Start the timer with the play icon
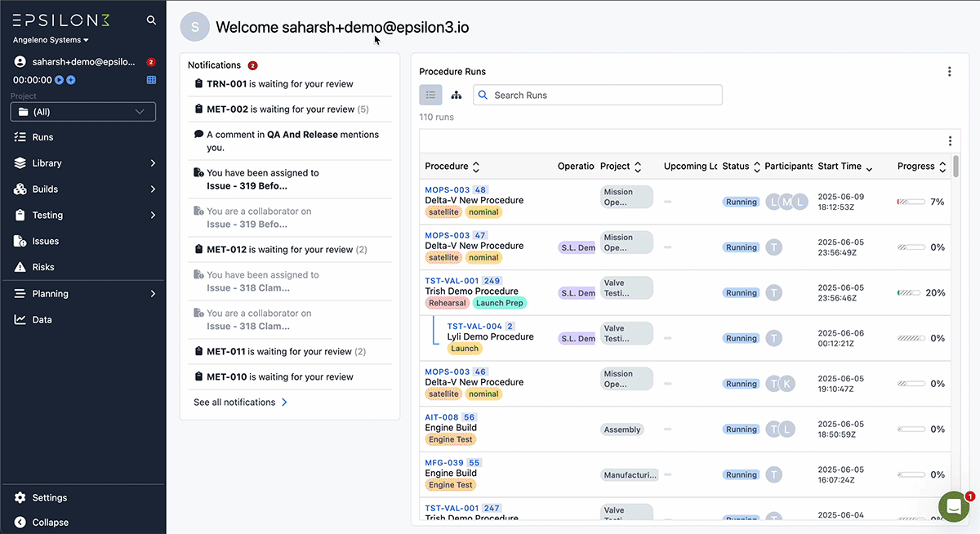The image size is (980, 534). tap(59, 80)
